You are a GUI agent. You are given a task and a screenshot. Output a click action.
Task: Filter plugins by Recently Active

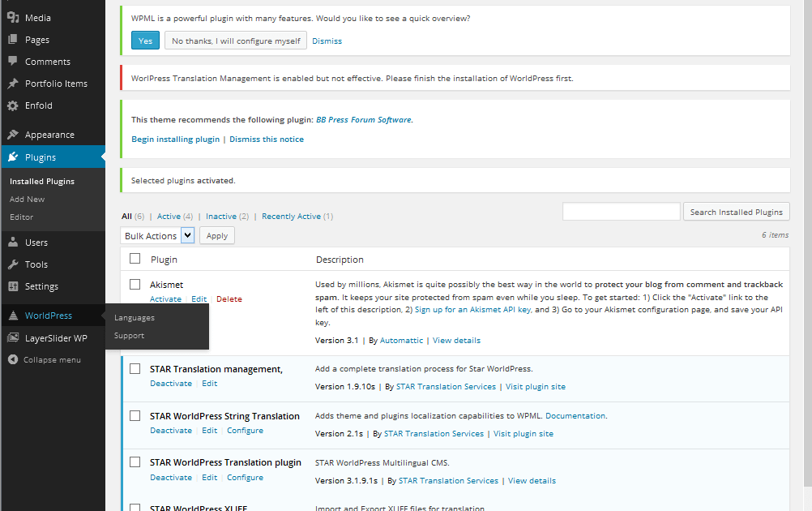291,216
